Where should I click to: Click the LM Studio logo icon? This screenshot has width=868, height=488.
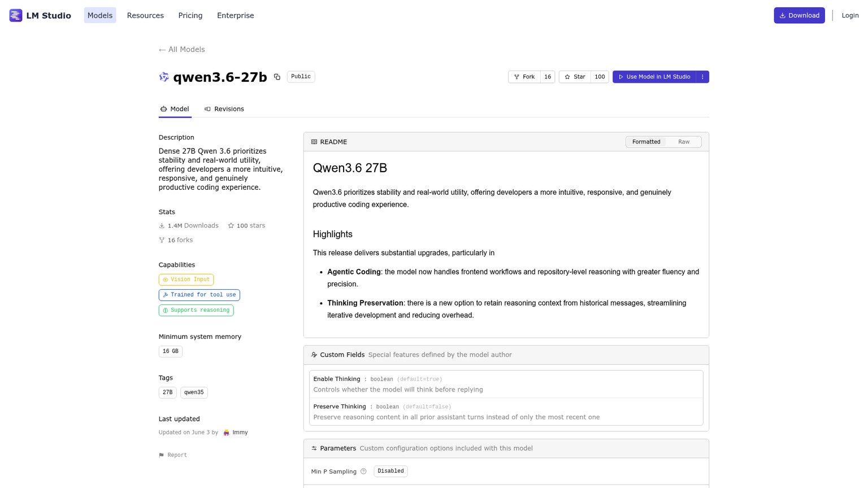[16, 15]
